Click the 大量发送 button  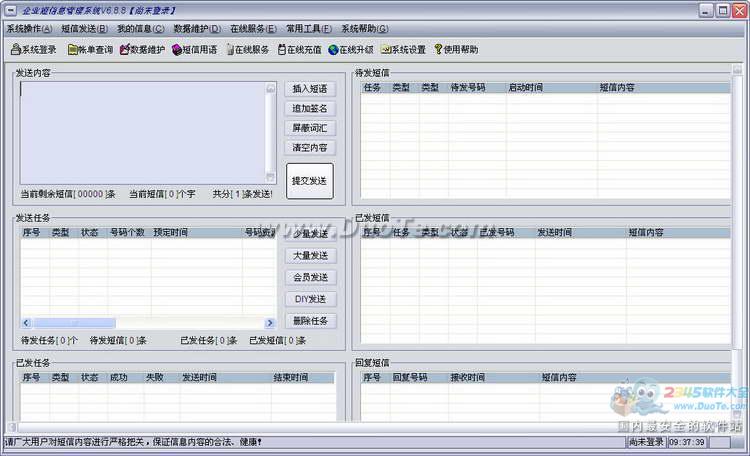pos(309,256)
